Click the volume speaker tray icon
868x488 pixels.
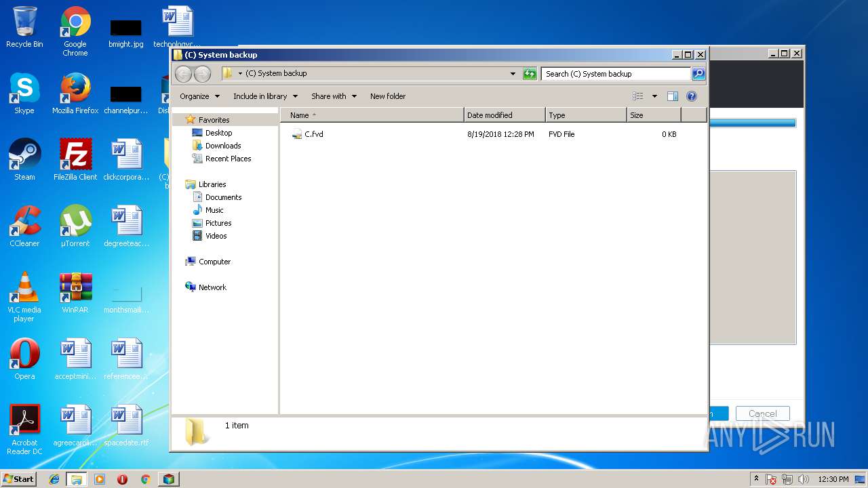click(x=803, y=479)
